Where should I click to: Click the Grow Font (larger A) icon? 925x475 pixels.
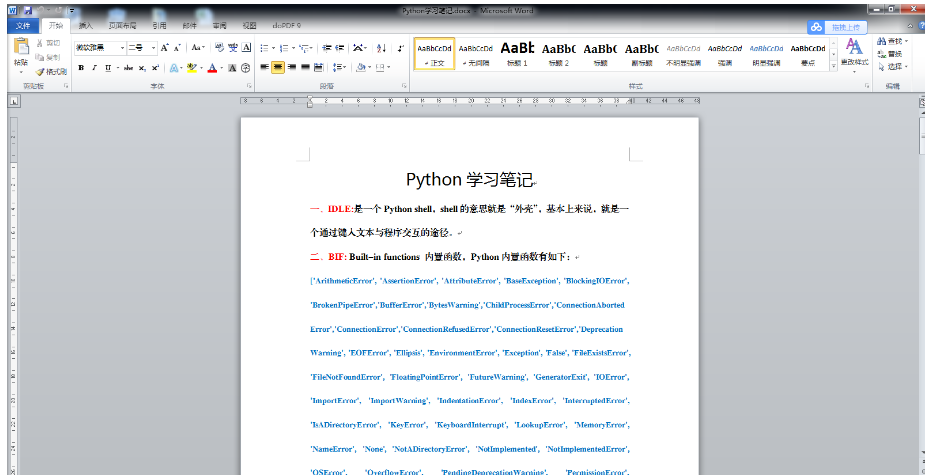[x=165, y=48]
